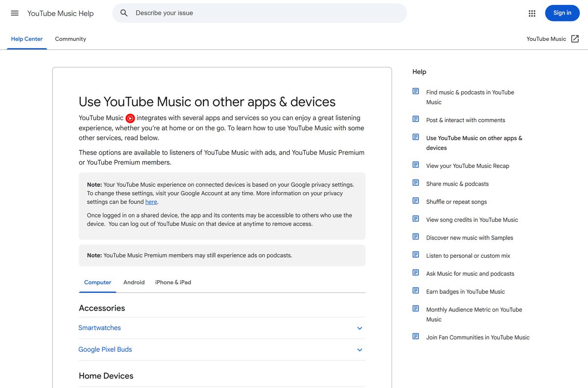588x388 pixels.
Task: Open Join Fan Communities in YouTube Music
Action: coord(478,337)
